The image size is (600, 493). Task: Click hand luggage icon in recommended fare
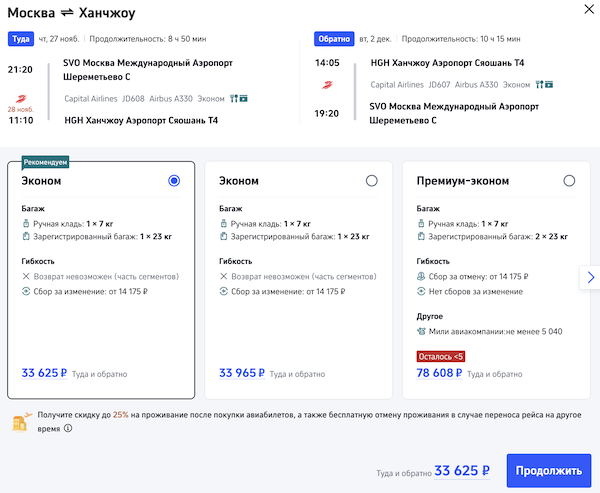26,223
